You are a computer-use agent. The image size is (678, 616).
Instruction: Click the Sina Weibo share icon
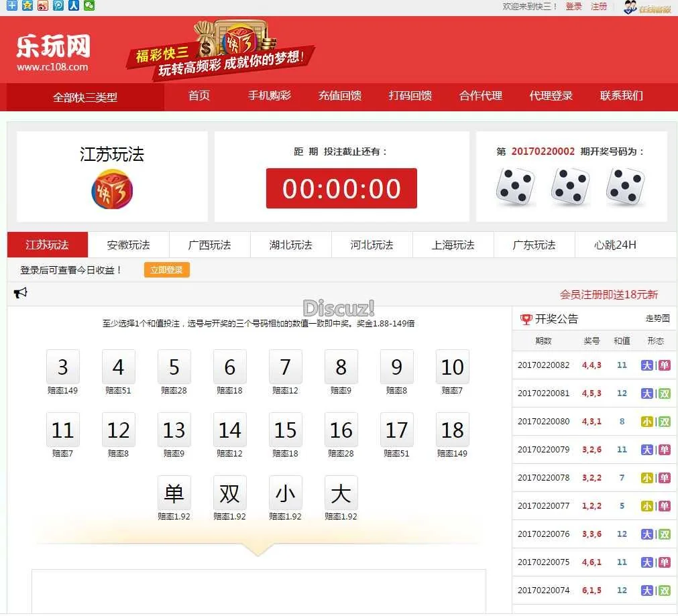[x=43, y=5]
